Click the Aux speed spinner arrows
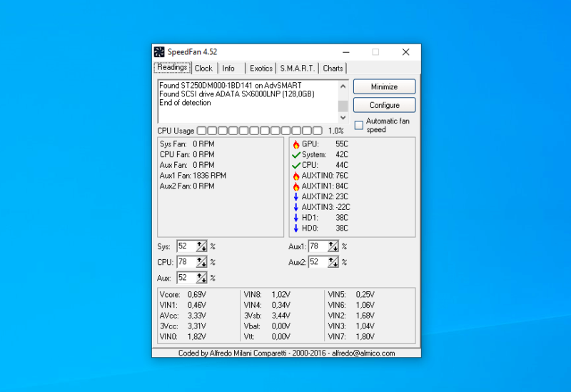 click(x=201, y=278)
